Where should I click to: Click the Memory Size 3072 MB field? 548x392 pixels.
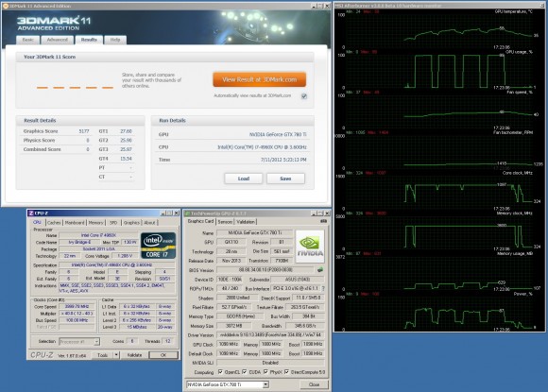pyautogui.click(x=233, y=326)
